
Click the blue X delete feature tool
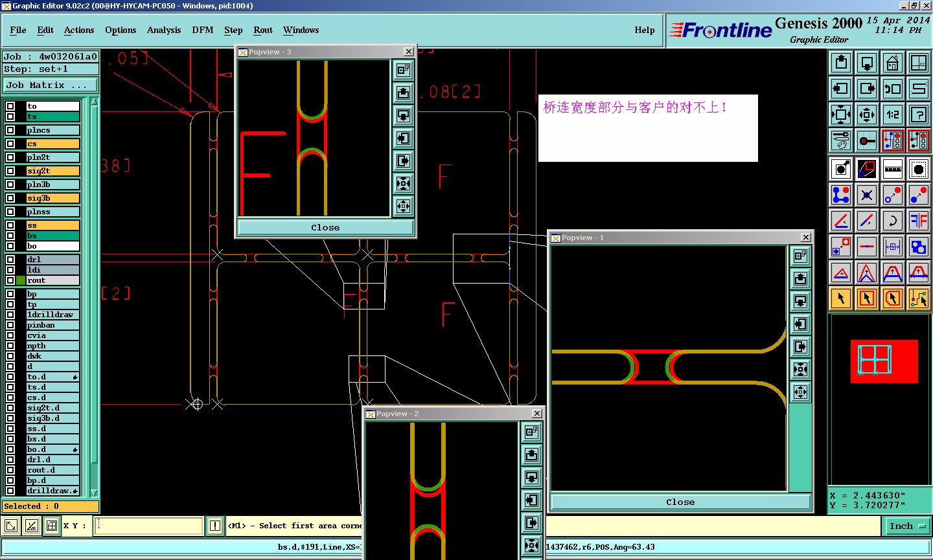coord(867,195)
